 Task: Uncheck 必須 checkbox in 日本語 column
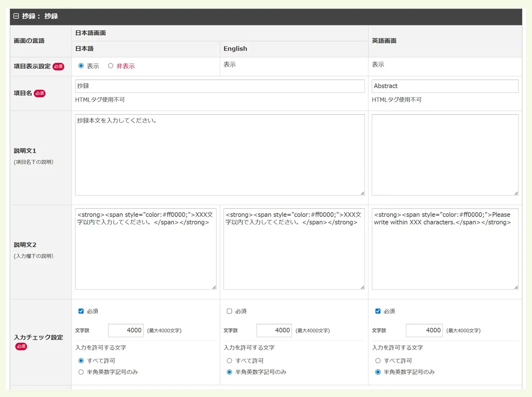(81, 311)
